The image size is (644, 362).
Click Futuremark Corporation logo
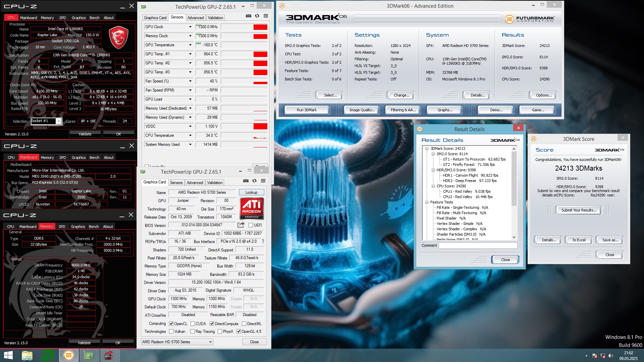coord(530,19)
